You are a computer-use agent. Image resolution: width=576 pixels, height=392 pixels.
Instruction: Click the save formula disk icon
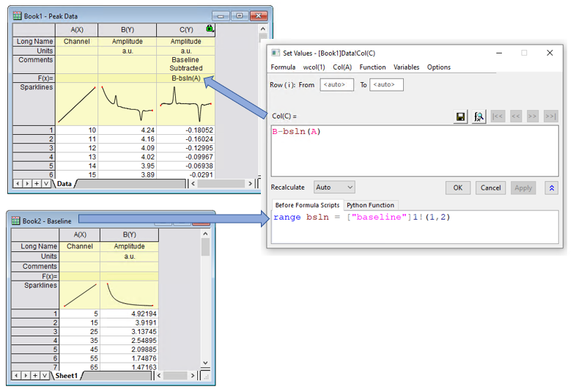[x=461, y=117]
